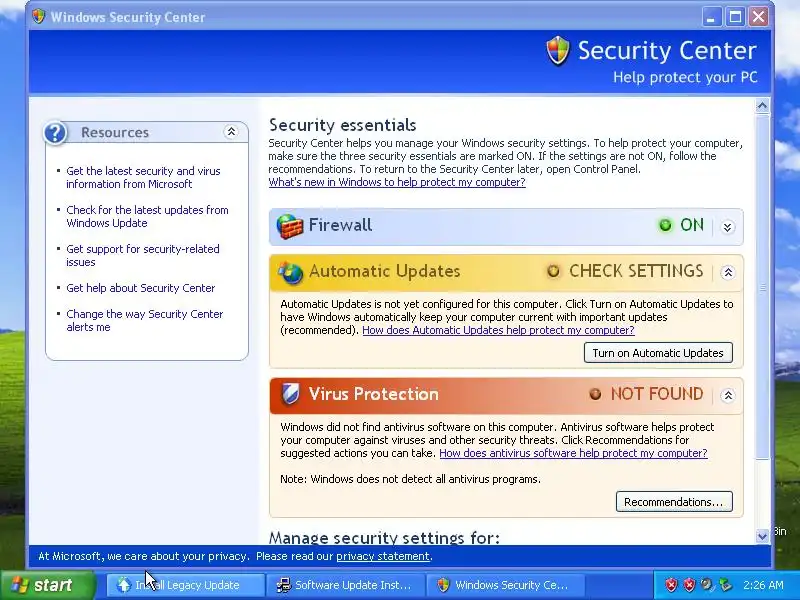Image resolution: width=800 pixels, height=600 pixels.
Task: Click the Security Center shield logo in header
Action: 558,51
